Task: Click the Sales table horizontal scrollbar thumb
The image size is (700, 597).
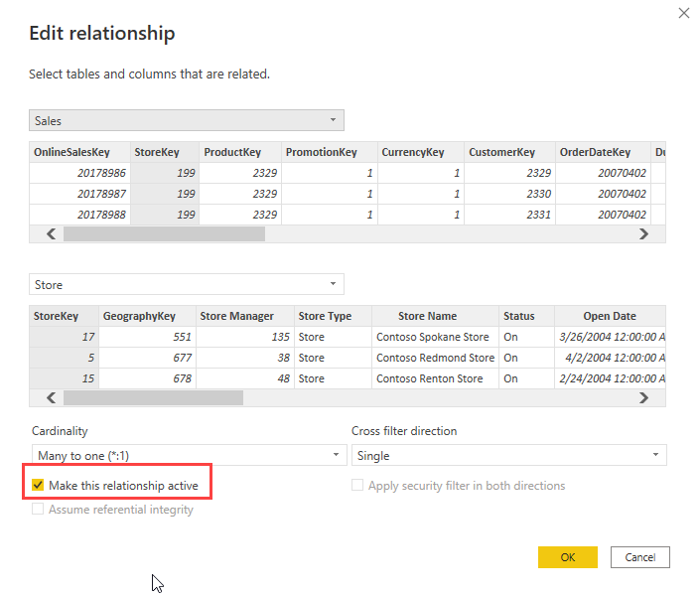Action: coord(164,234)
